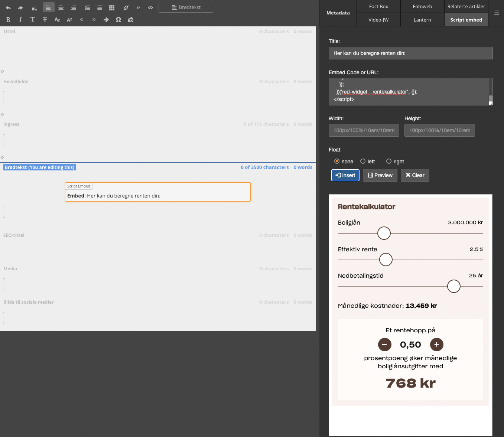Expand the section below Hovedbilde field
Viewport: 504px width, 437px height.
3,114
